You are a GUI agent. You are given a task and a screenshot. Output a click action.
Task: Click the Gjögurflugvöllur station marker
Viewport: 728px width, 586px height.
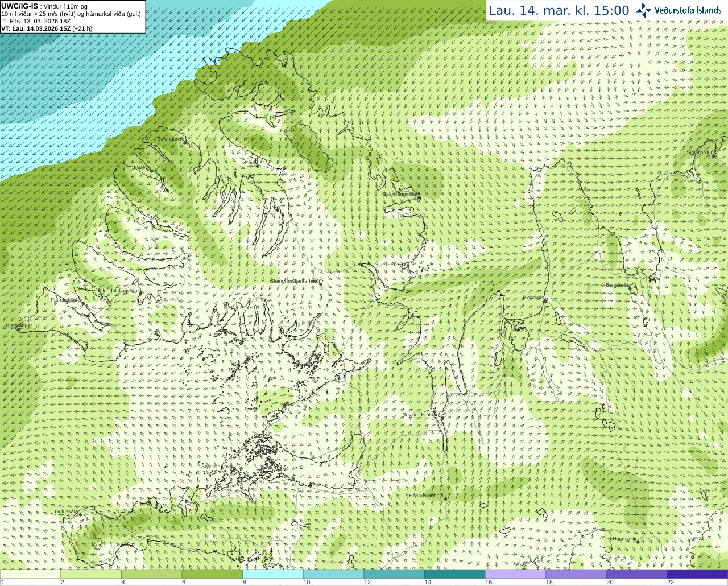click(419, 198)
